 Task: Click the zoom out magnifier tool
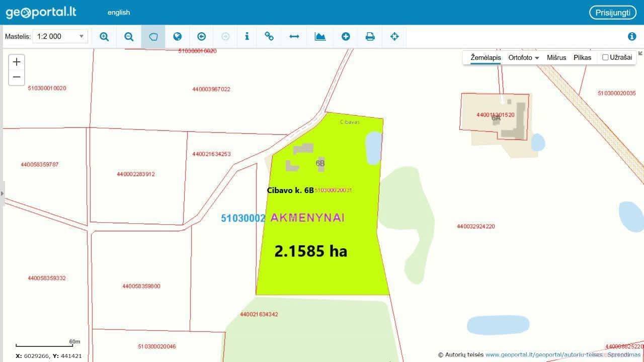point(129,37)
